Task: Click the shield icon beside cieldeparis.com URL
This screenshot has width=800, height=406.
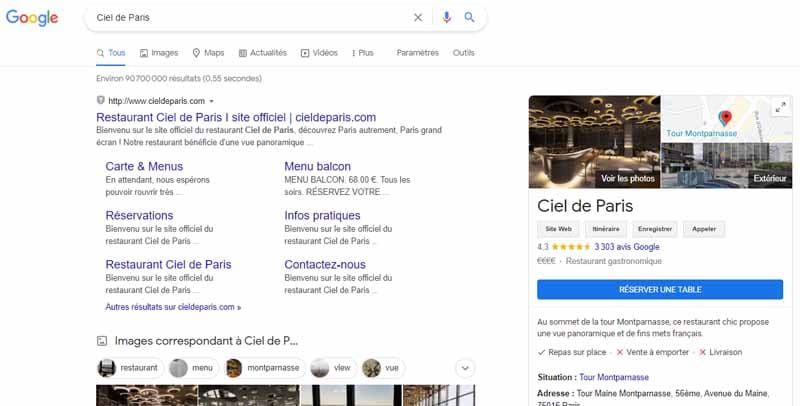Action: 101,100
